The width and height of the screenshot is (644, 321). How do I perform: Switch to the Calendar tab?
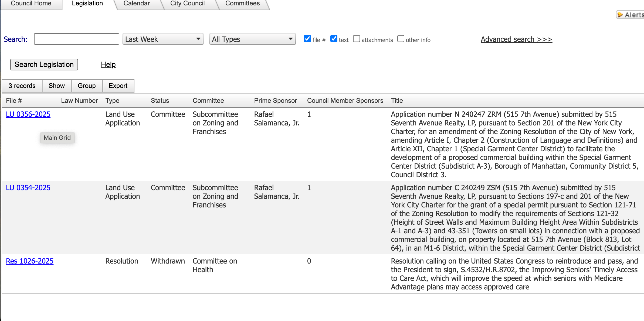136,4
